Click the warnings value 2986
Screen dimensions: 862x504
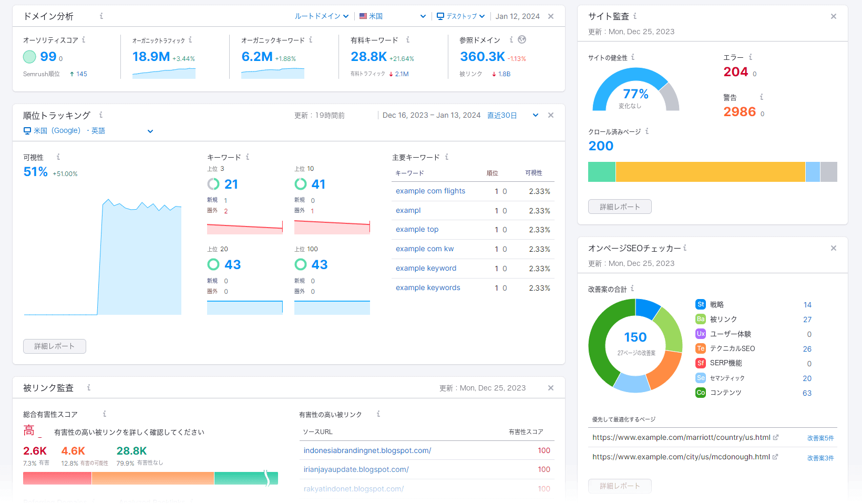tap(740, 112)
